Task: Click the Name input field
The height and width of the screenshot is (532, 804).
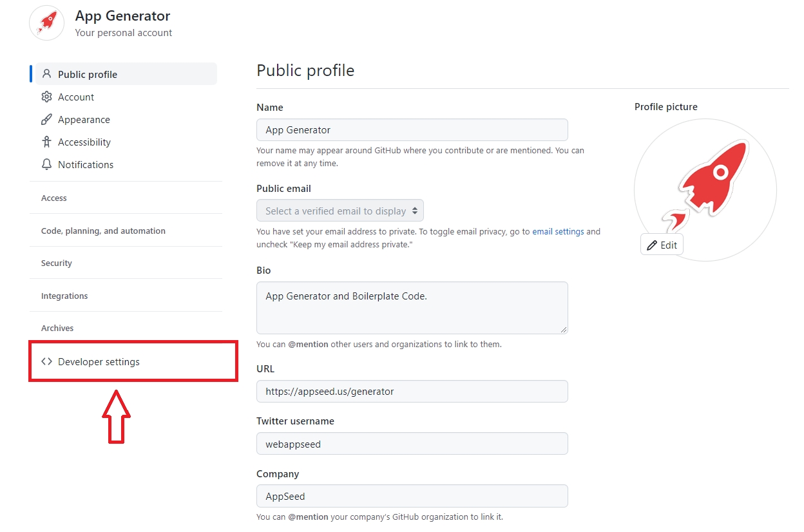Action: (x=412, y=130)
